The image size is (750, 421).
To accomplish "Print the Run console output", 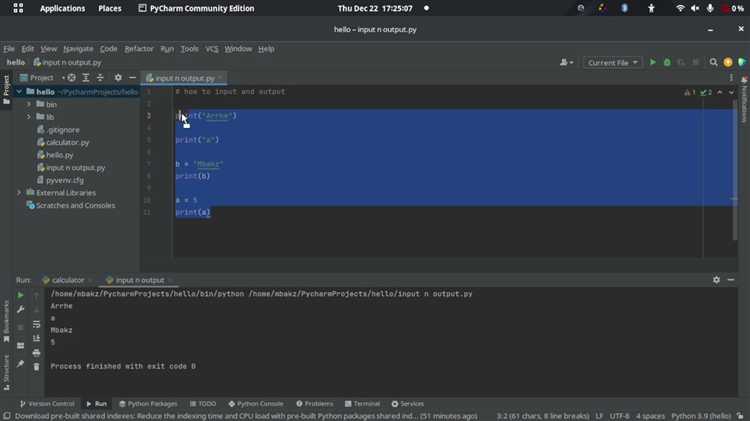I will 36,353.
